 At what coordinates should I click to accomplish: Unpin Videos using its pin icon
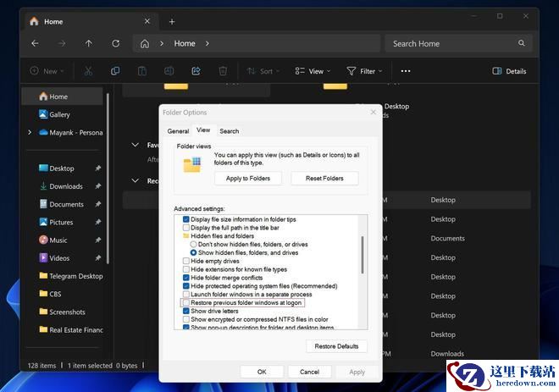click(98, 257)
